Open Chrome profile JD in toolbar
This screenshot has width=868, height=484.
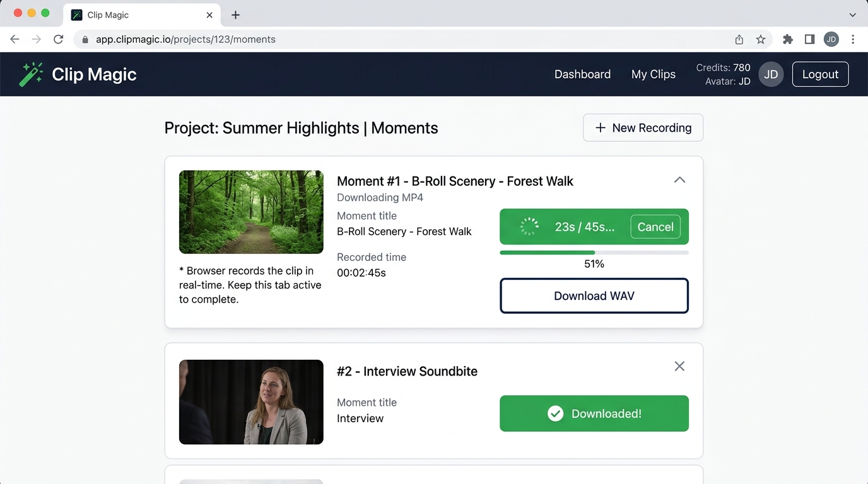tap(831, 39)
